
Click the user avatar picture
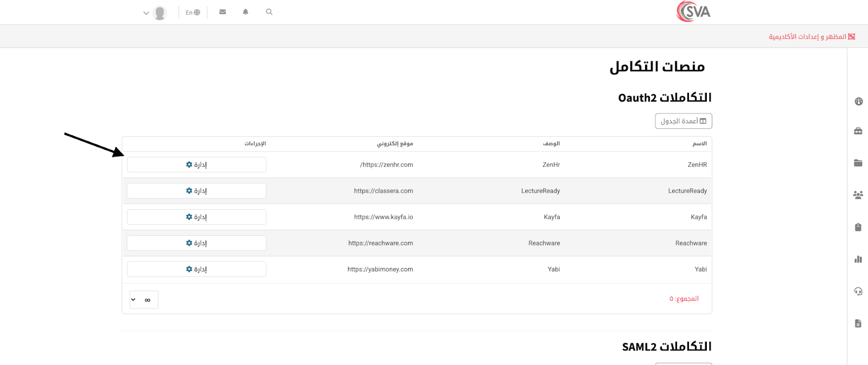click(159, 12)
